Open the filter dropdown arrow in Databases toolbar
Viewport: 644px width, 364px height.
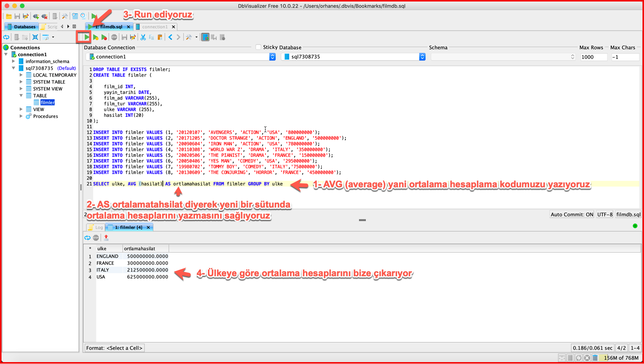click(53, 37)
